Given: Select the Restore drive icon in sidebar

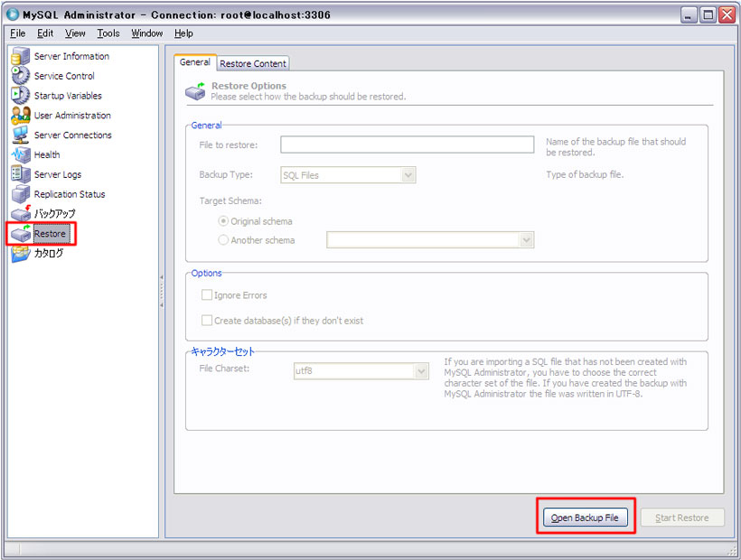Looking at the screenshot, I should coord(20,234).
